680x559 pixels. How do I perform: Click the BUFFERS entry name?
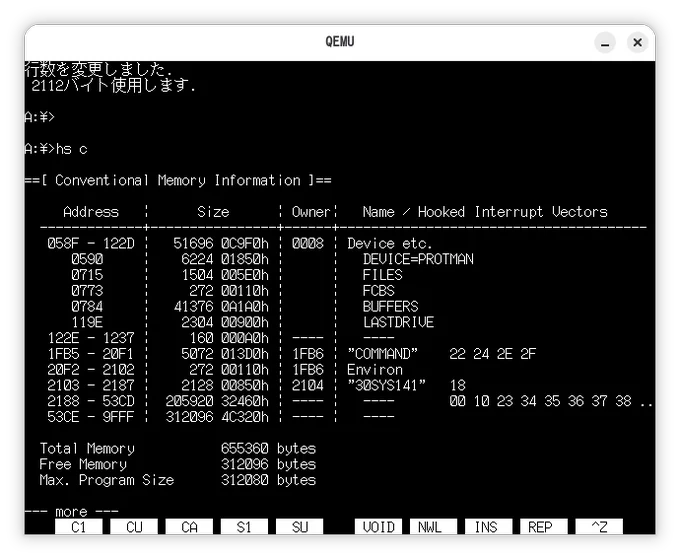[x=390, y=306]
